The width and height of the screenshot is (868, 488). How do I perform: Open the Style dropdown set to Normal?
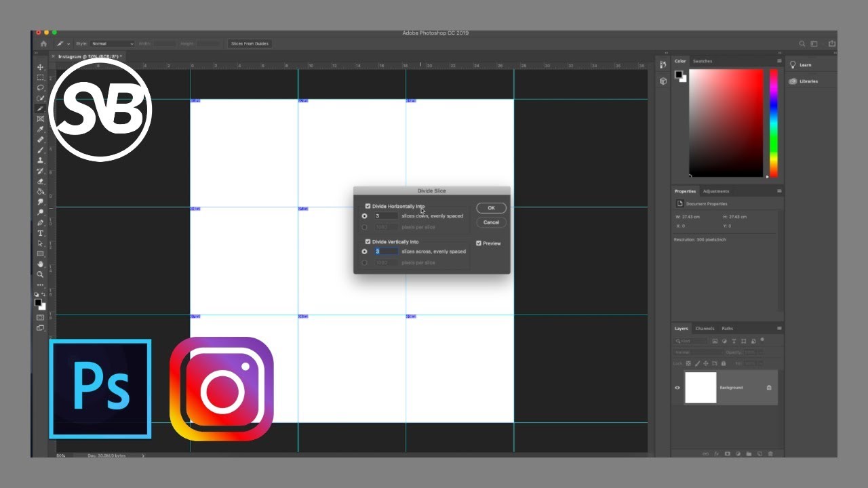[x=112, y=43]
